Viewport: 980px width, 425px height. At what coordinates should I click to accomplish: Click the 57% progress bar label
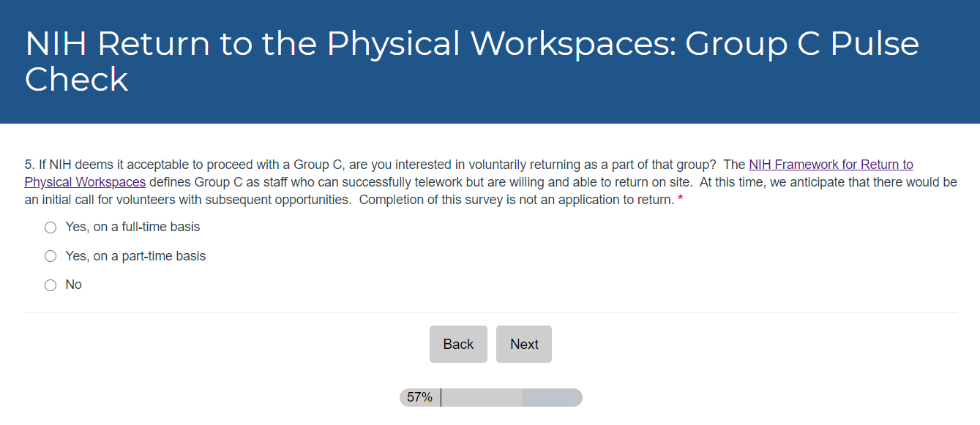419,397
